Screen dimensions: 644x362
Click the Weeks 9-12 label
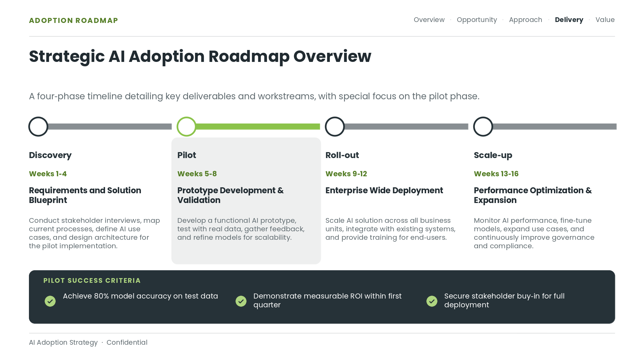(x=346, y=174)
